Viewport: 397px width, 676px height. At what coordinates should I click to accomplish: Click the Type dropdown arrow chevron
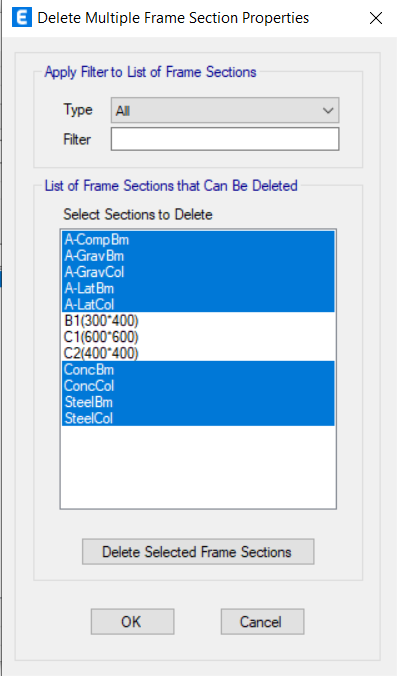click(x=328, y=111)
